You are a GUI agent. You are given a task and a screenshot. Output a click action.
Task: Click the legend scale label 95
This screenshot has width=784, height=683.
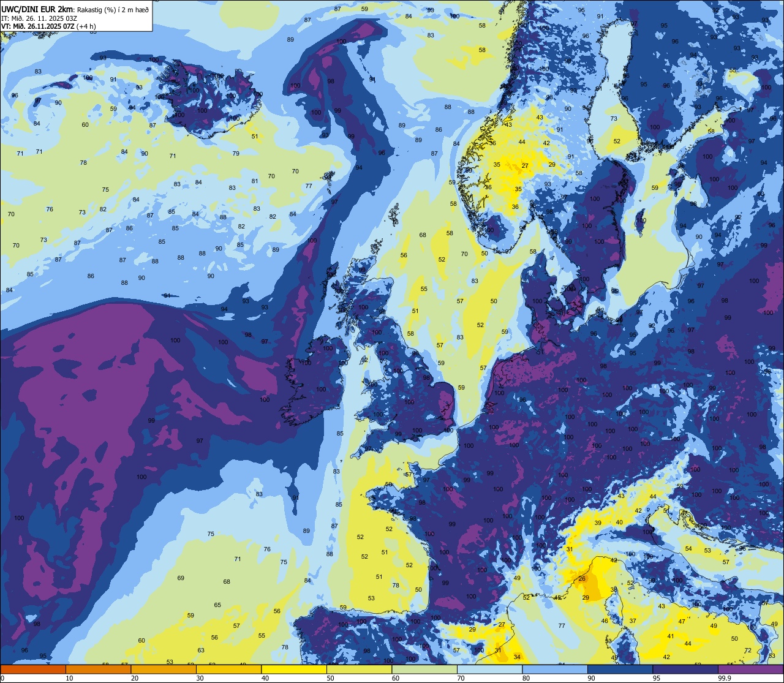(x=657, y=678)
